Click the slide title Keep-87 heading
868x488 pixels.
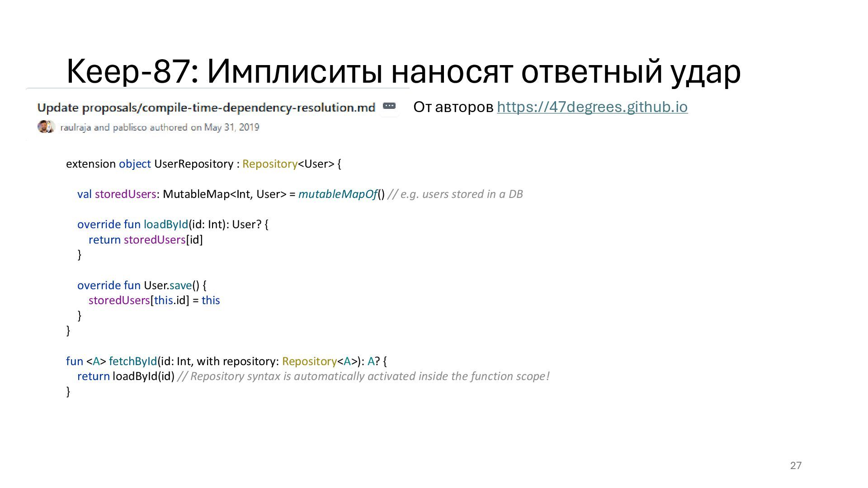click(403, 71)
